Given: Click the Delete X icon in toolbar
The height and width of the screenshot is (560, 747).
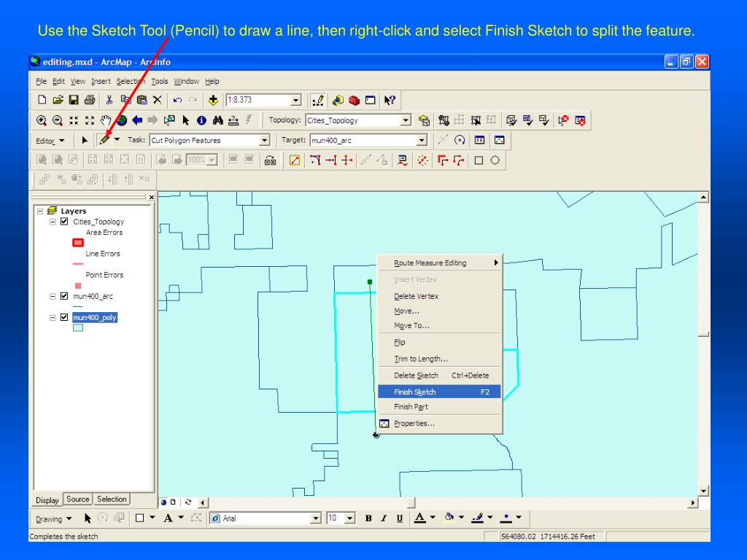Looking at the screenshot, I should (158, 100).
